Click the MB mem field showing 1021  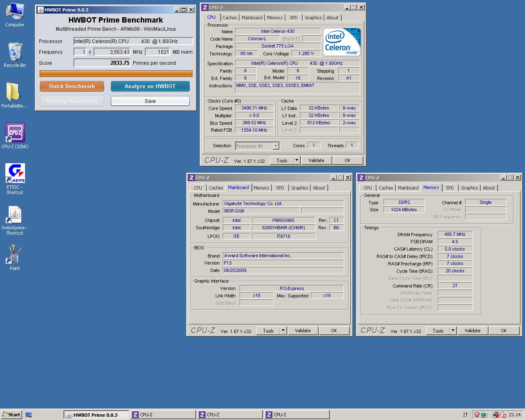point(158,52)
